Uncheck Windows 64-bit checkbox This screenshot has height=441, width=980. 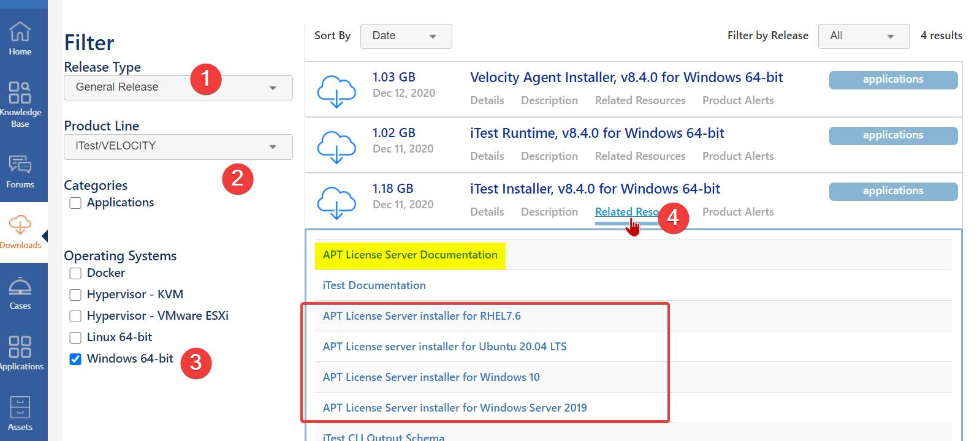point(75,360)
